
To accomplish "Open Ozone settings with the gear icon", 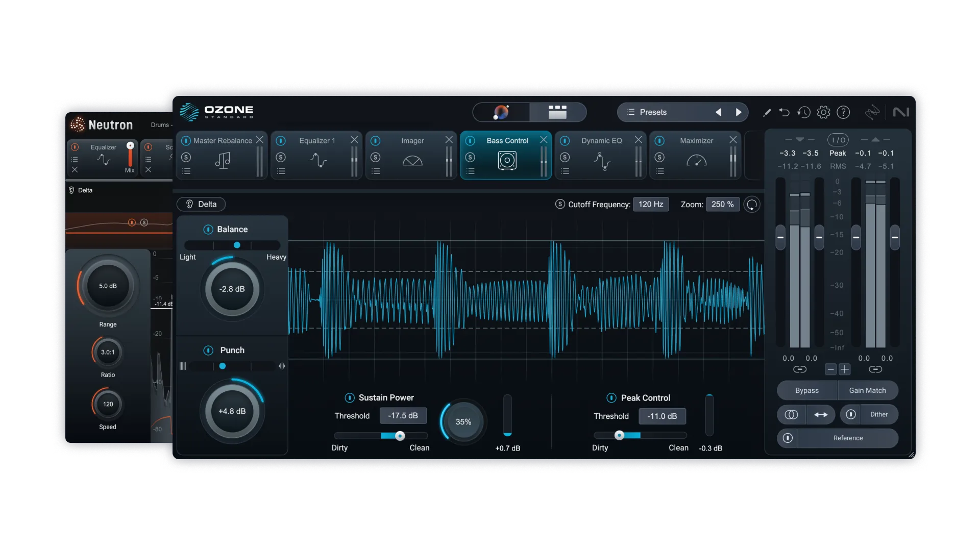I will pos(823,112).
